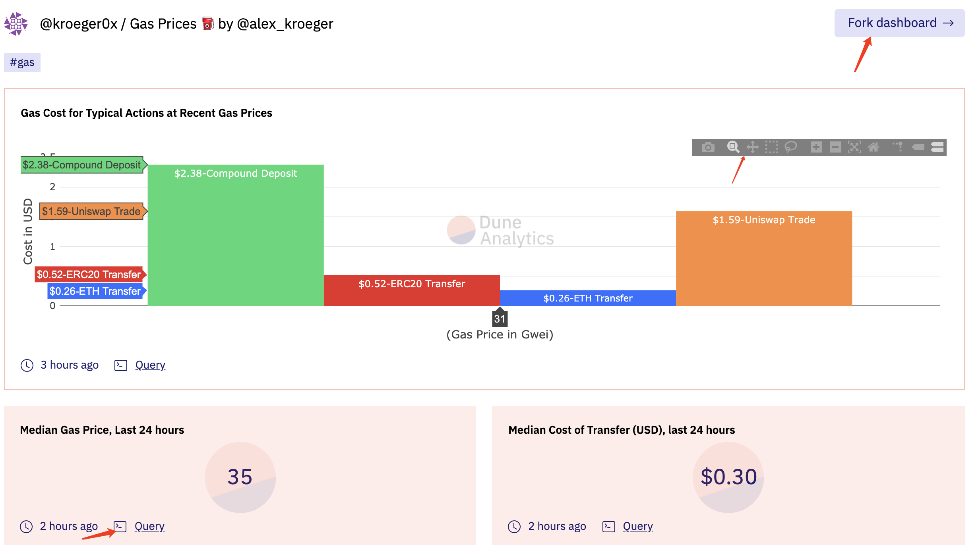The height and width of the screenshot is (545, 980).
Task: Click the Zoom Out minus icon
Action: point(835,147)
